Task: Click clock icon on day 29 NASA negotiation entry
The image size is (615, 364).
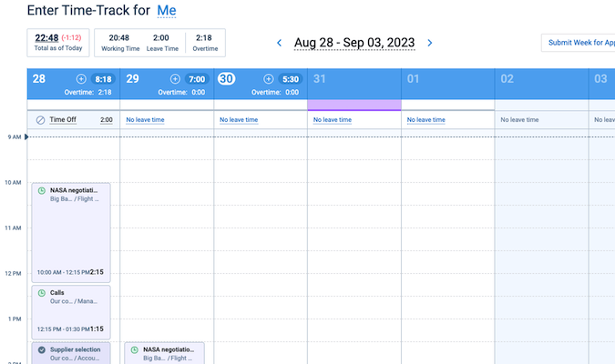Action: [x=134, y=349]
